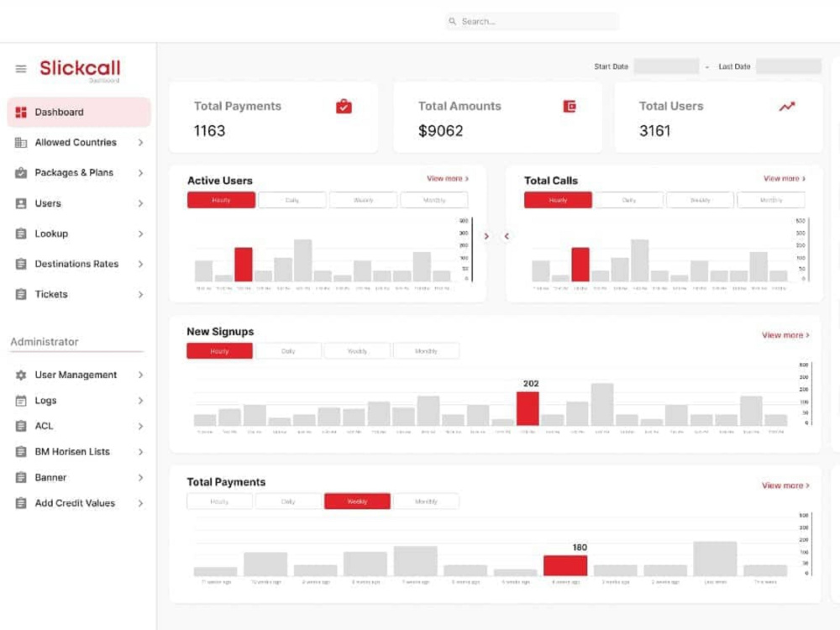Viewport: 840px width, 630px height.
Task: Open View more for New Signups
Action: click(x=785, y=335)
